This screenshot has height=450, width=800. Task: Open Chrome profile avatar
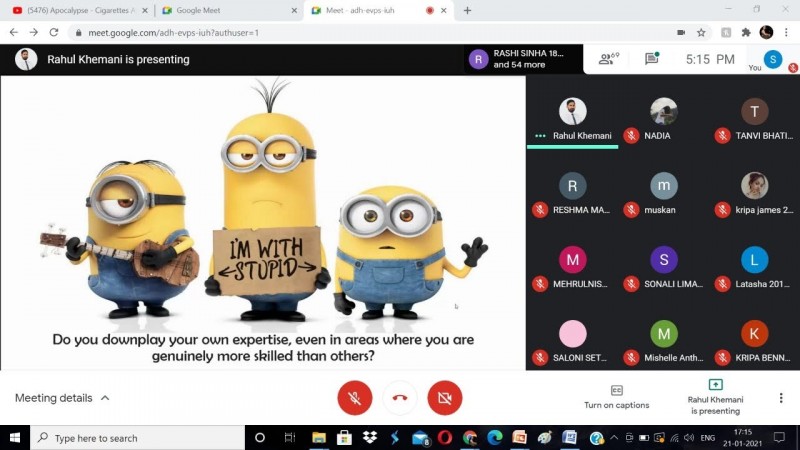coord(766,32)
